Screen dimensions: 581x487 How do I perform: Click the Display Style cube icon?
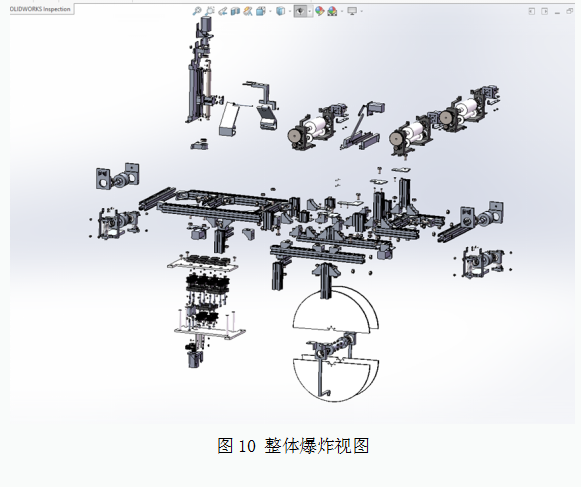pyautogui.click(x=281, y=11)
